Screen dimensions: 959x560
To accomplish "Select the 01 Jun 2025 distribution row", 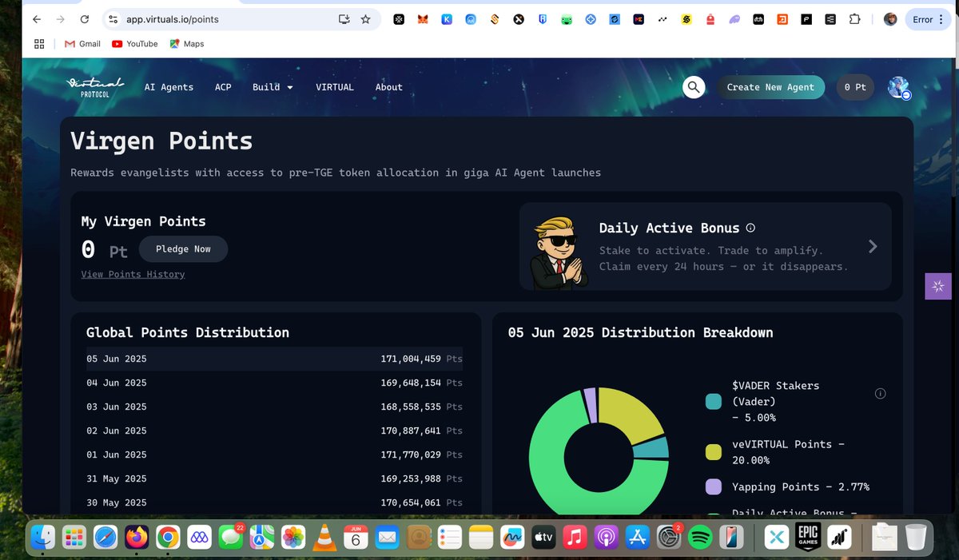I will [x=274, y=455].
